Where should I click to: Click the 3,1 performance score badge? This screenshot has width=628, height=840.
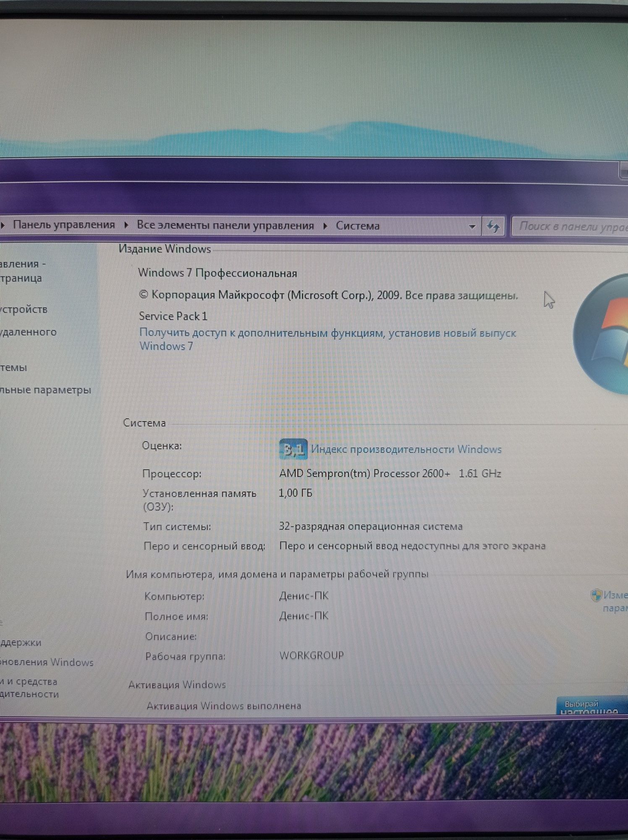(x=293, y=449)
